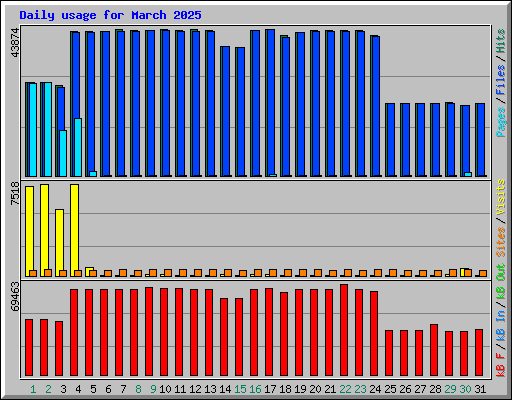The image size is (512, 400).
Task: Click the 43874 hits axis value
Action: coord(15,43)
